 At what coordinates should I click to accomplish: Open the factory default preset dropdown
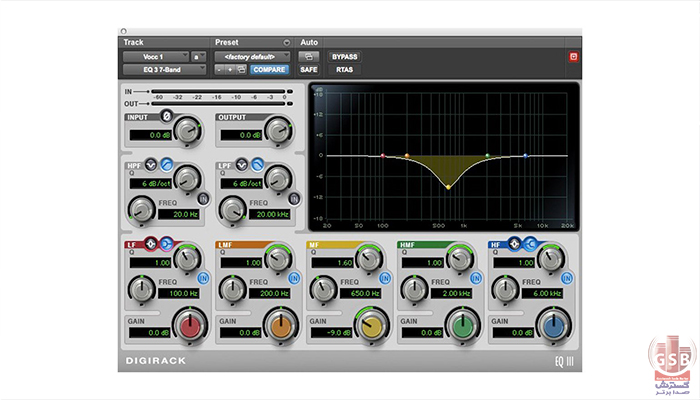251,57
